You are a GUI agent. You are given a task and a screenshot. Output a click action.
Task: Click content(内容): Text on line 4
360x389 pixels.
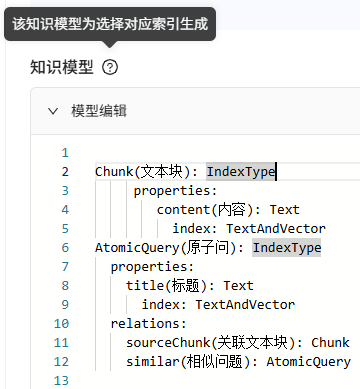tap(228, 210)
